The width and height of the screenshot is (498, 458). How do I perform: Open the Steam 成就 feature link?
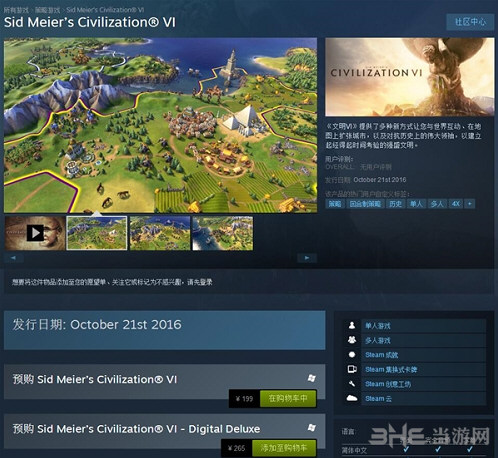382,355
